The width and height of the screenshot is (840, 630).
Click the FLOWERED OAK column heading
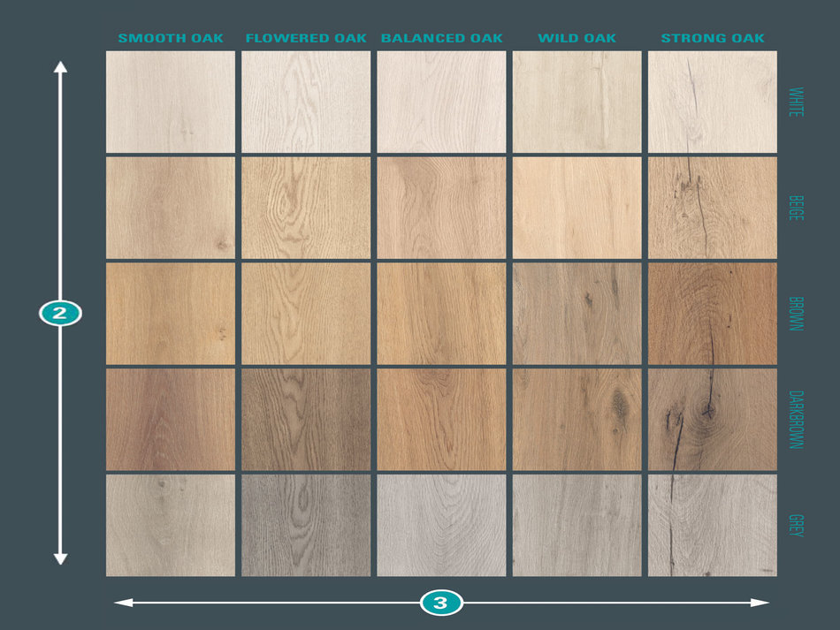306,38
